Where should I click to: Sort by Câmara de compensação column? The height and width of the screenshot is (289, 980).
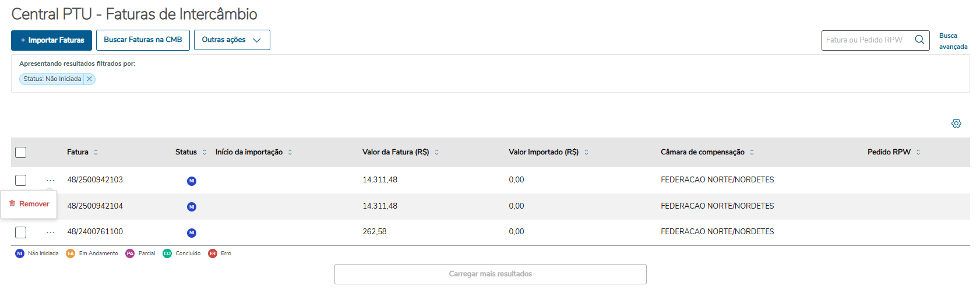coord(752,153)
